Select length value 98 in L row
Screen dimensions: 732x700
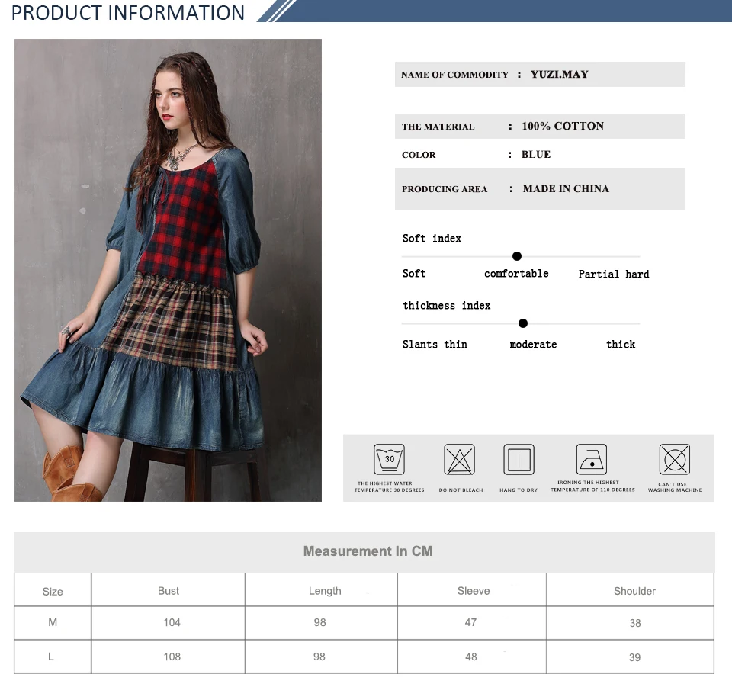click(319, 657)
